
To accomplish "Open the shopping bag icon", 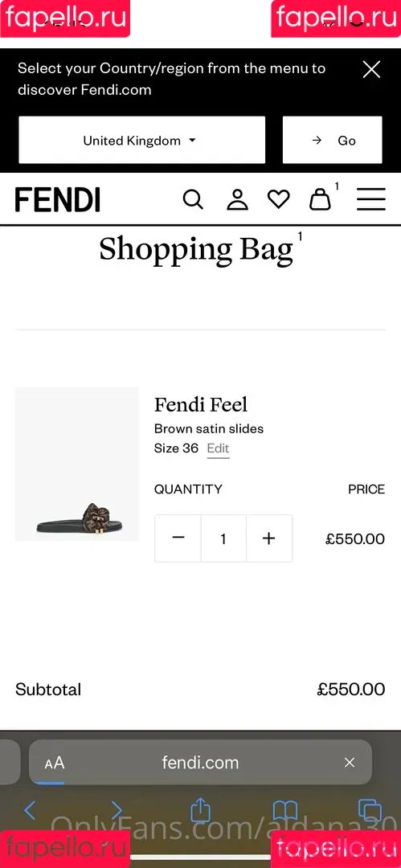I will [x=320, y=199].
